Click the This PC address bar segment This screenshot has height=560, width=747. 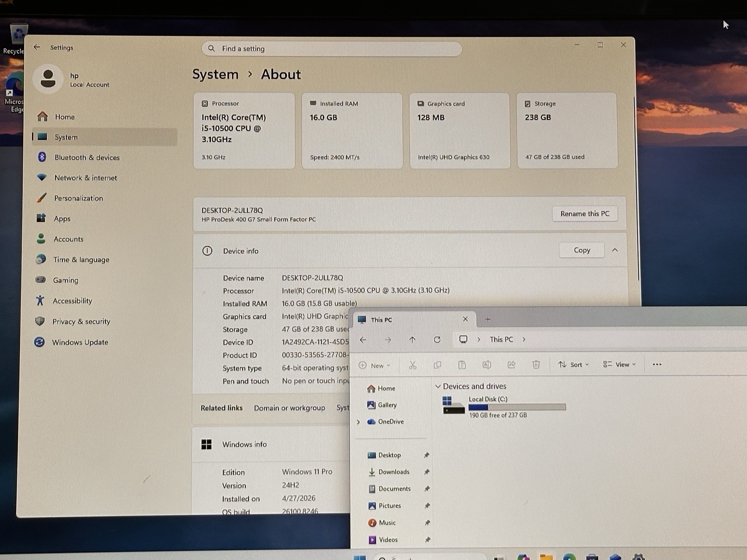coord(501,339)
